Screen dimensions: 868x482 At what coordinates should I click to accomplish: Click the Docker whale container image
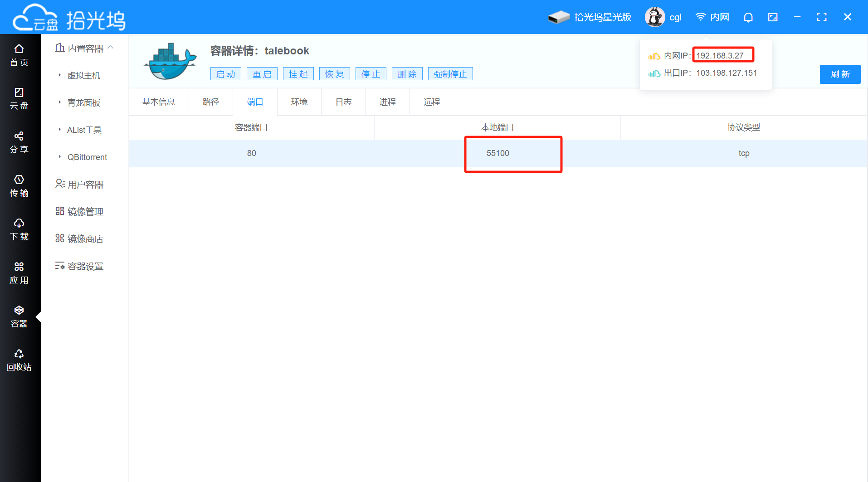(x=170, y=61)
